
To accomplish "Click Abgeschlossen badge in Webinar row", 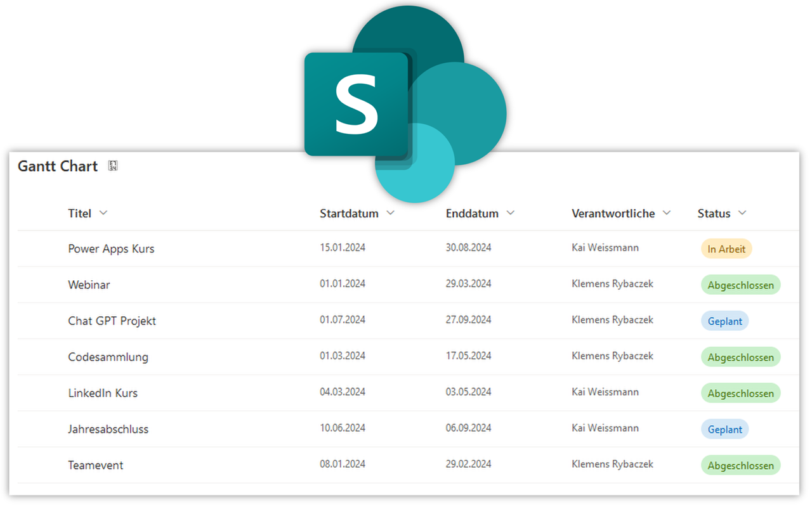I will coord(740,285).
